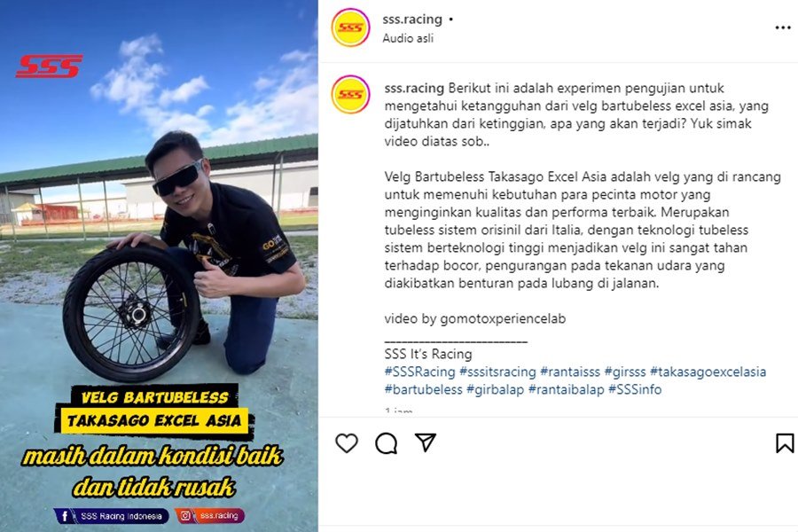Open sss.racing username in post header
The width and height of the screenshot is (798, 532).
coord(412,20)
